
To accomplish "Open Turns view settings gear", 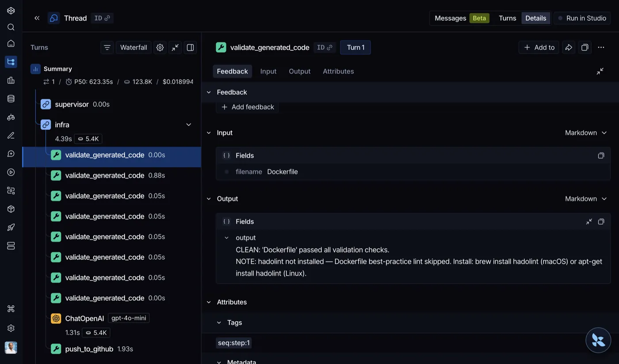I will pos(160,47).
